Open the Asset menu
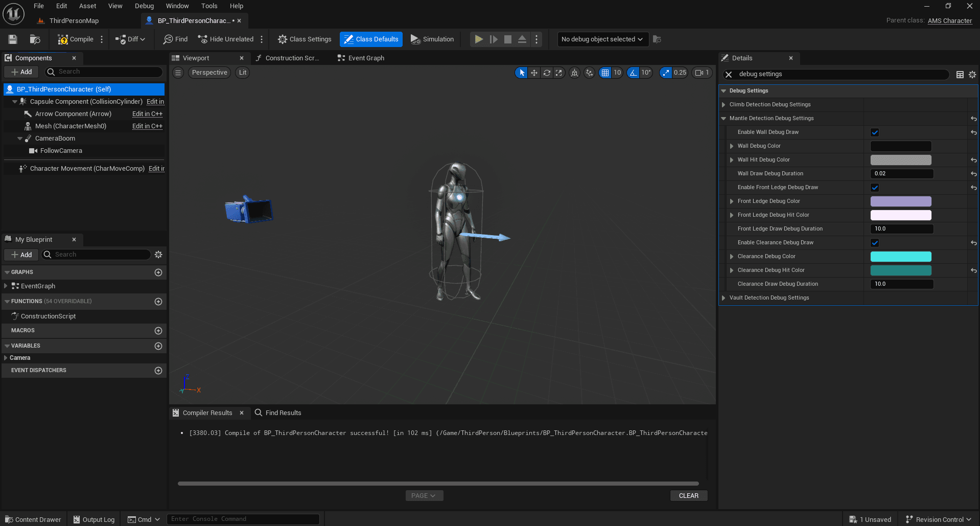 (x=87, y=6)
